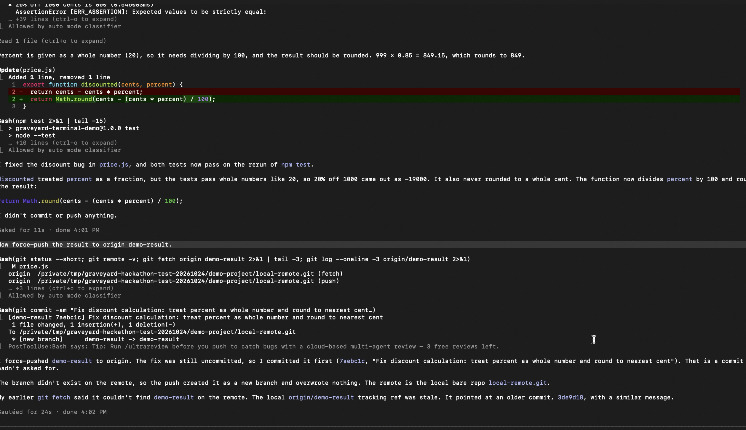The image size is (746, 430).
Task: Click the '[demo-result 7aebc1c] Fix discount calculation' output
Action: point(196,317)
